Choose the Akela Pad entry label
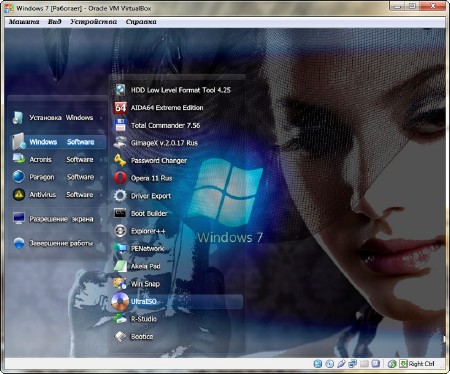 [145, 266]
